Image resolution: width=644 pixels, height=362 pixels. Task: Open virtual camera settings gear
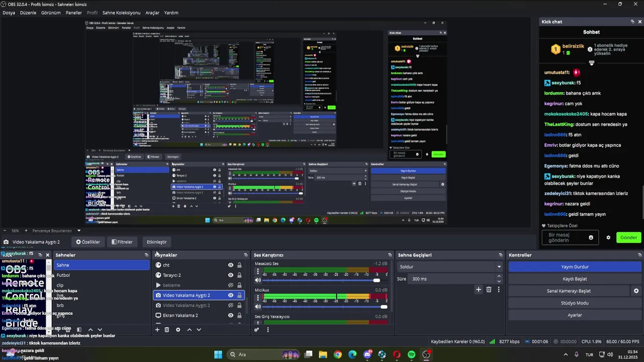(x=636, y=291)
